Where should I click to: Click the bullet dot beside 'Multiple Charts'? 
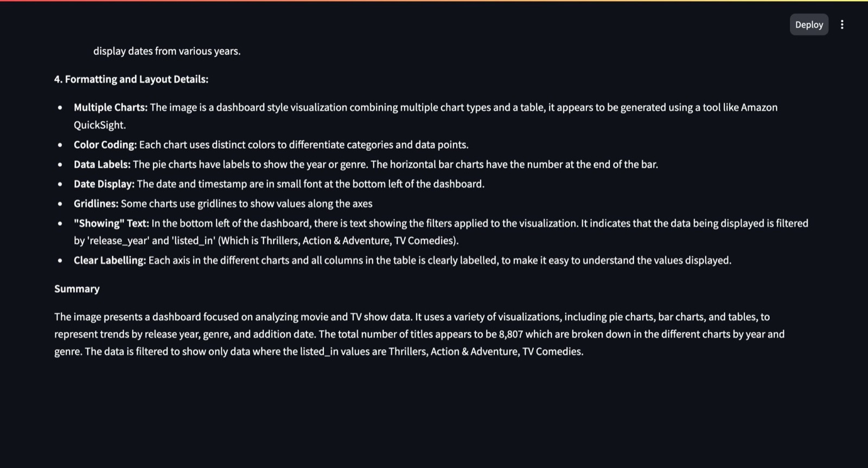[x=60, y=108]
